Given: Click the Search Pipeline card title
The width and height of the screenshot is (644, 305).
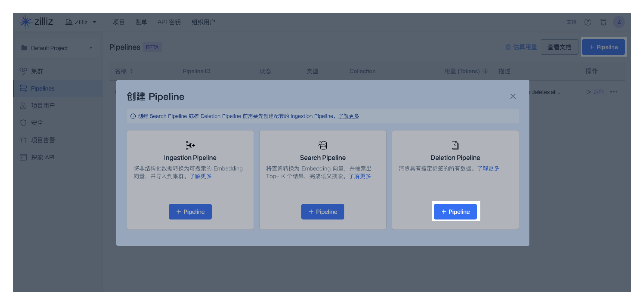Looking at the screenshot, I should point(322,157).
